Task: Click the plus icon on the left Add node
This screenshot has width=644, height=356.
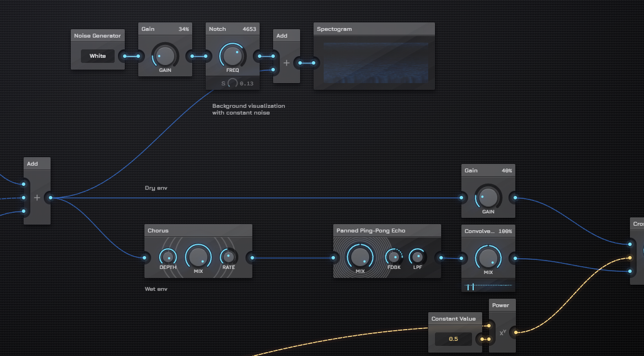Action: tap(37, 198)
